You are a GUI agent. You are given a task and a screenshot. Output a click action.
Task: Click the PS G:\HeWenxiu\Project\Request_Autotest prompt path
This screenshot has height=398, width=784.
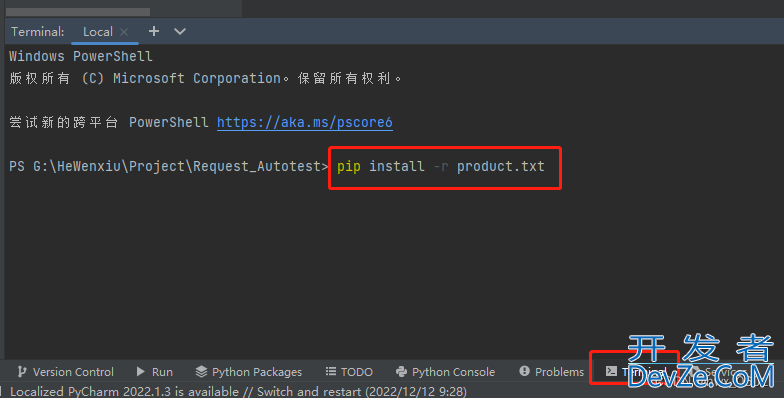(x=168, y=166)
